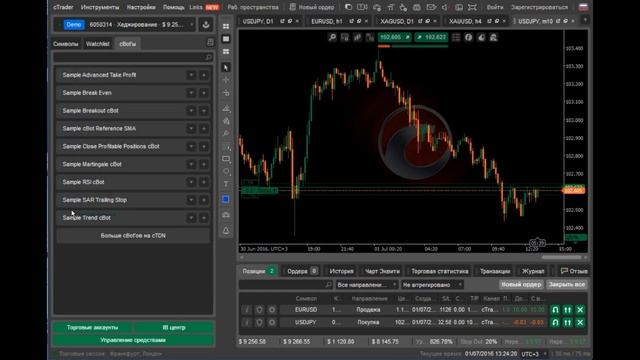Add instance of Sample Close Profitable Positions cBot

click(x=204, y=147)
